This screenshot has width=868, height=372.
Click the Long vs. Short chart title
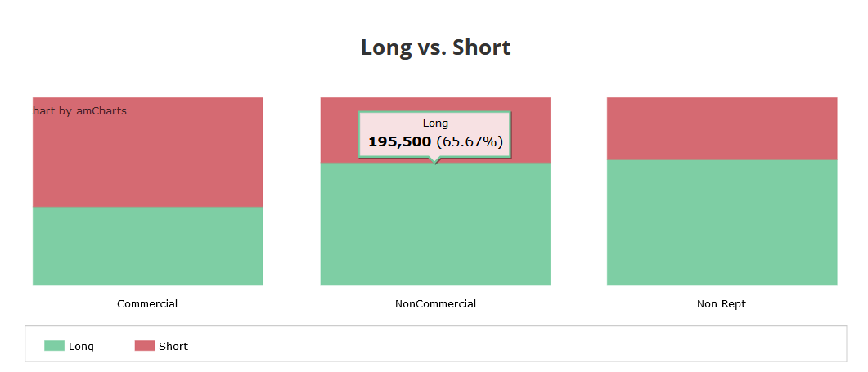[x=436, y=47]
